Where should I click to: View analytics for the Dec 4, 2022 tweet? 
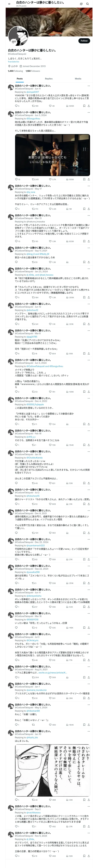point(67,424)
